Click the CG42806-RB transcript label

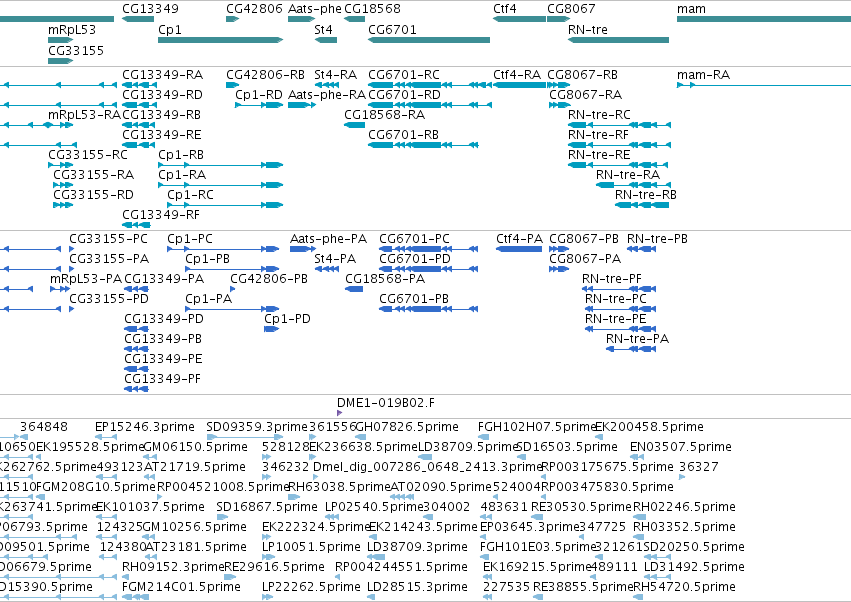265,74
